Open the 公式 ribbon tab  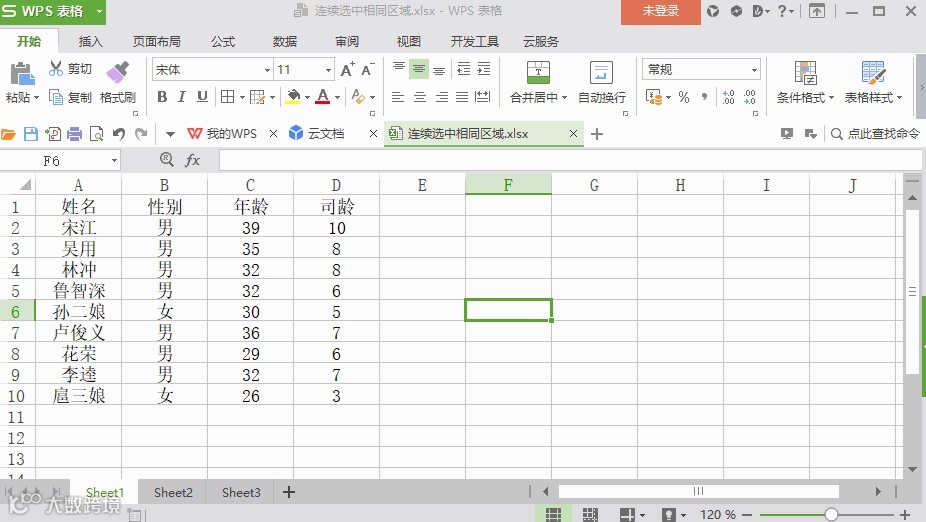click(x=223, y=41)
